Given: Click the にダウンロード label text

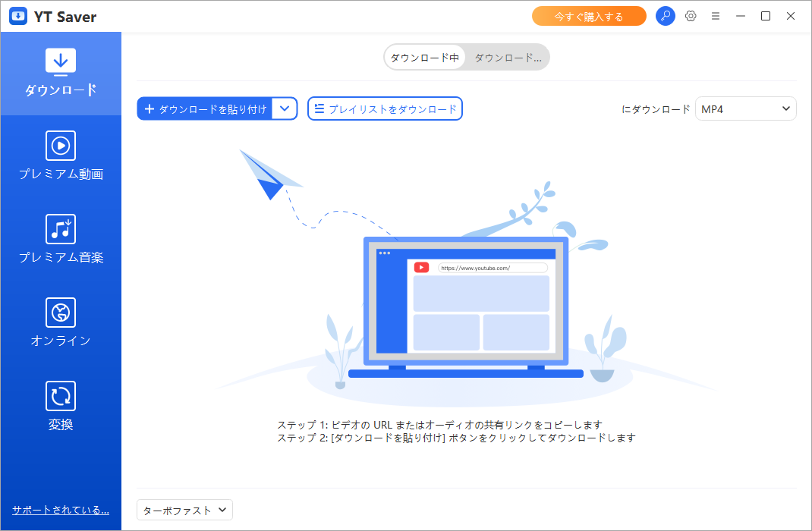Looking at the screenshot, I should 656,109.
